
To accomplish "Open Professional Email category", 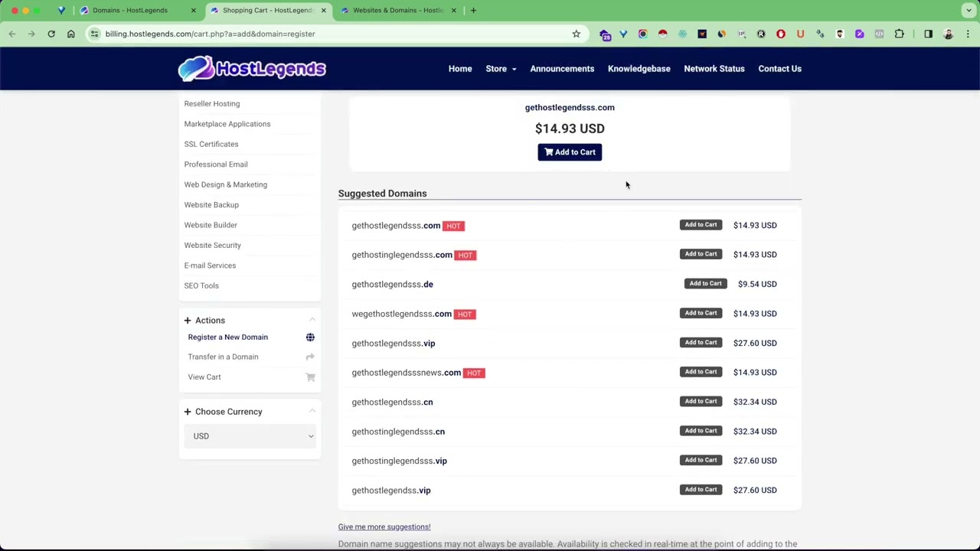I will pos(216,165).
